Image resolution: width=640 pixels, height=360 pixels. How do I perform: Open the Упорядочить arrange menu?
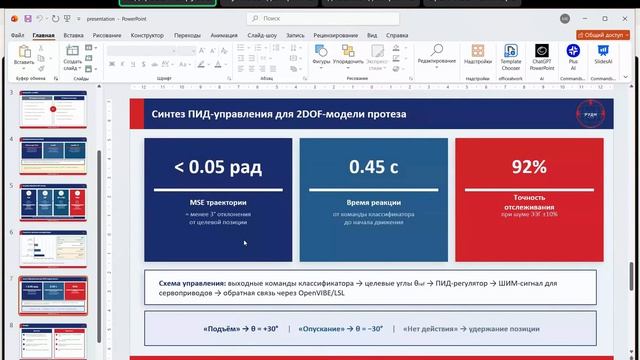[x=348, y=56]
